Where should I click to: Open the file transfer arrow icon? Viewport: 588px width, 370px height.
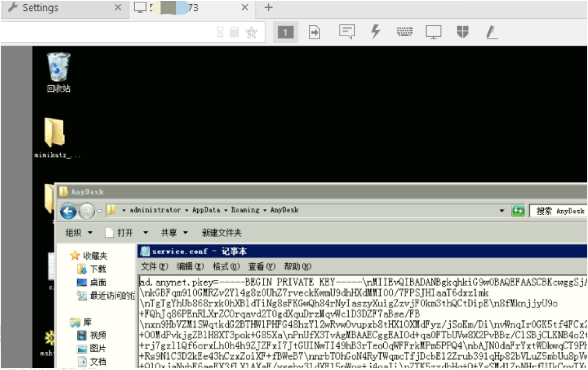pyautogui.click(x=314, y=32)
